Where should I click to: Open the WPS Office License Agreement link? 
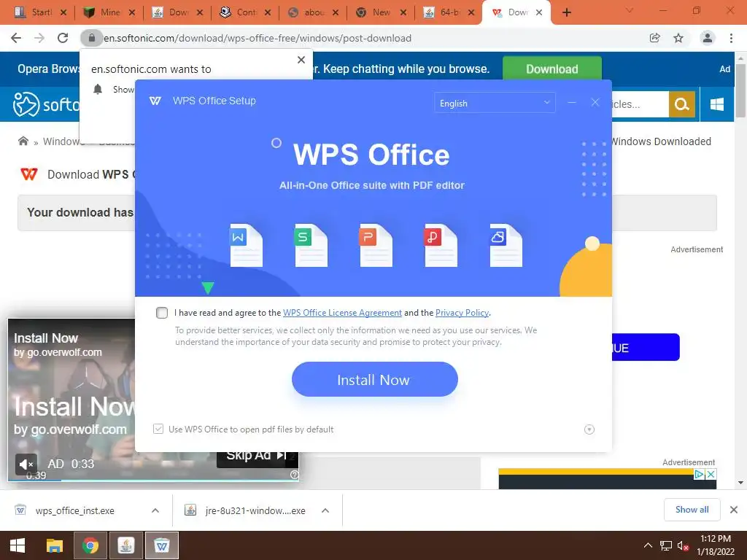pos(342,313)
